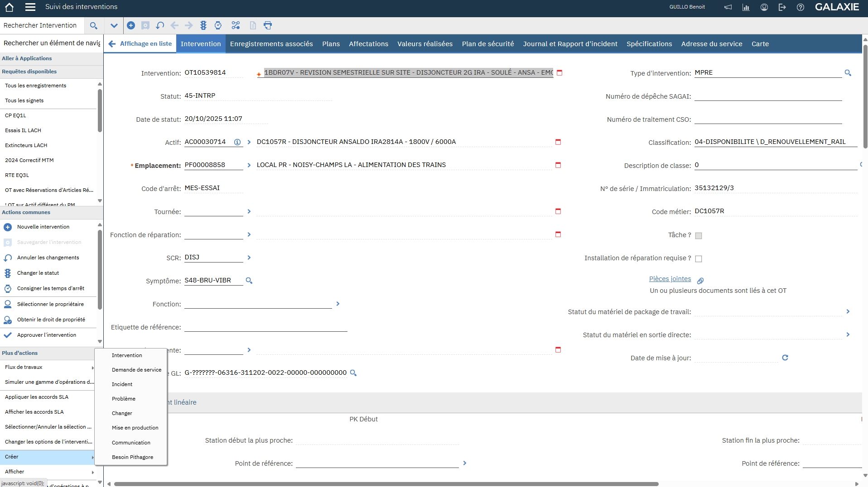868x487 pixels.
Task: Click Affichage en liste button
Action: [x=140, y=44]
